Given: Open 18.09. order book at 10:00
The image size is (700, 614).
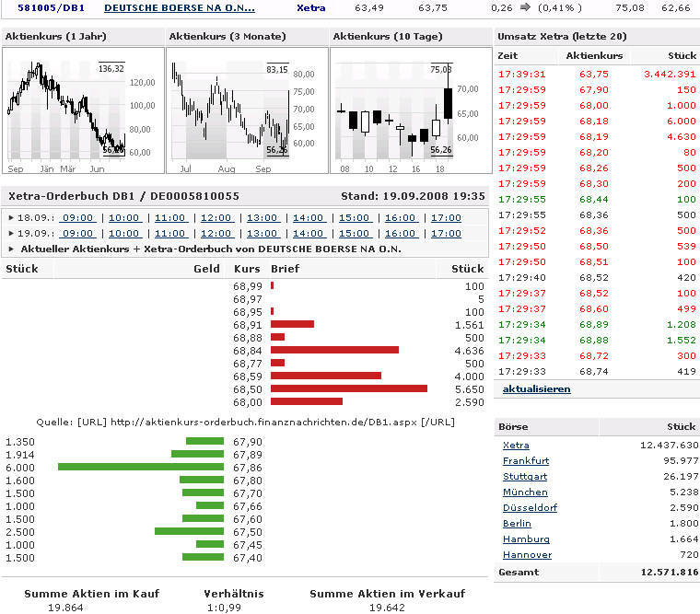Looking at the screenshot, I should [124, 218].
